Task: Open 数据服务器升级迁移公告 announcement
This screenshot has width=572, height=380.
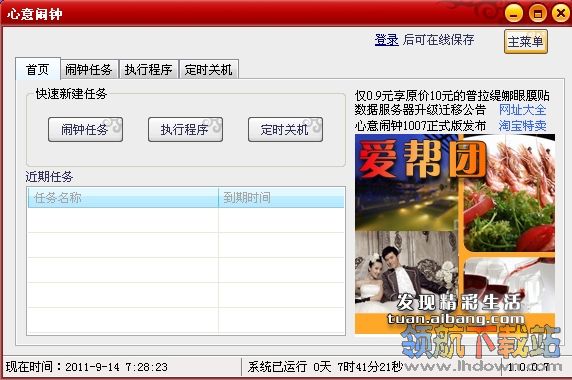Action: [420, 110]
